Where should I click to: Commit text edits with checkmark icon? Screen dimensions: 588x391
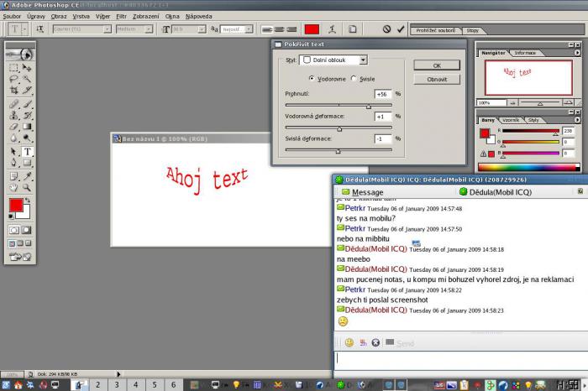(x=401, y=29)
